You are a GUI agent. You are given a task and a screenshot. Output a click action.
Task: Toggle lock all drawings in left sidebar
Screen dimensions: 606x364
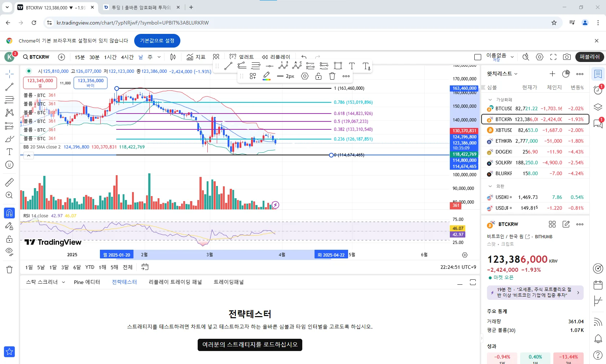pos(9,239)
